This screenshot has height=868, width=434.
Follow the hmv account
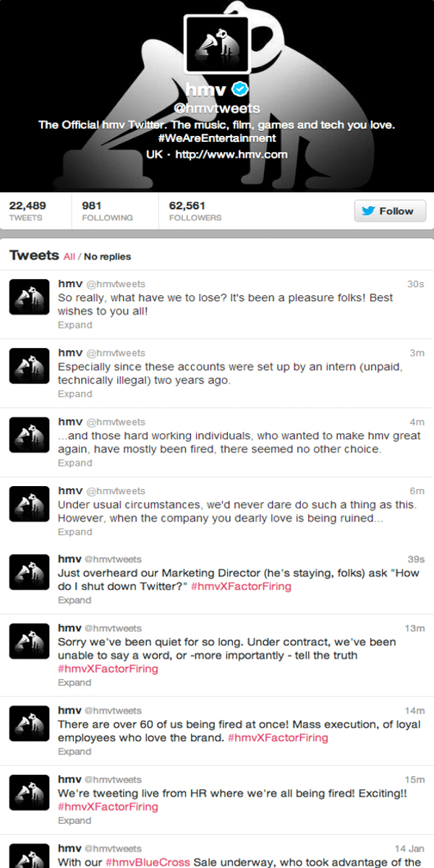388,211
